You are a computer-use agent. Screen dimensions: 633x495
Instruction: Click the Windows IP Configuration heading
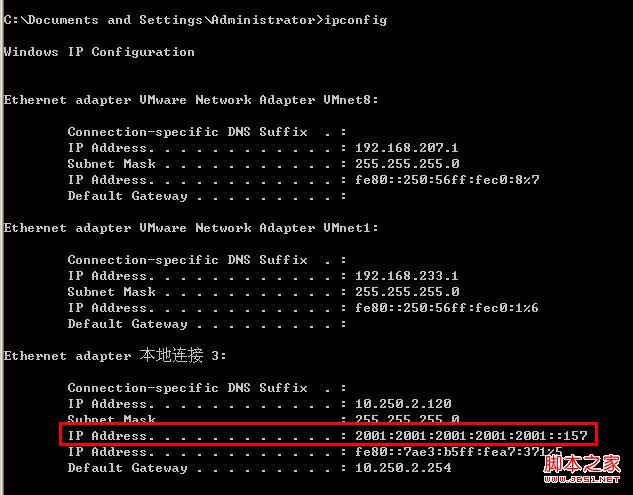[x=99, y=52]
